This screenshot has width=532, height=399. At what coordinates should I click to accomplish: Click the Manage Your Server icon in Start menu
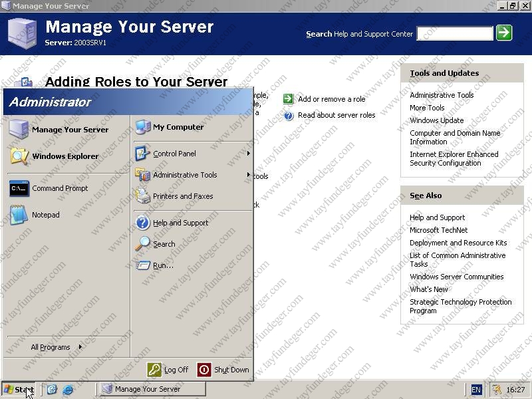tap(19, 129)
